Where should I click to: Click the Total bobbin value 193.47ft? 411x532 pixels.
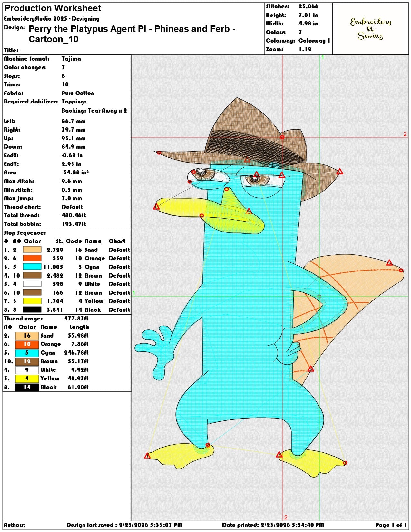(74, 224)
